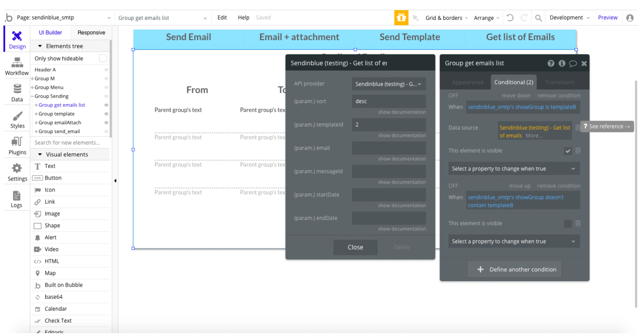
Task: Click the search magnifier icon in top bar
Action: tap(538, 18)
